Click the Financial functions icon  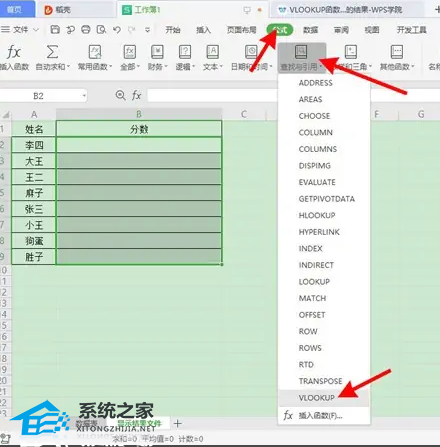pyautogui.click(x=157, y=52)
